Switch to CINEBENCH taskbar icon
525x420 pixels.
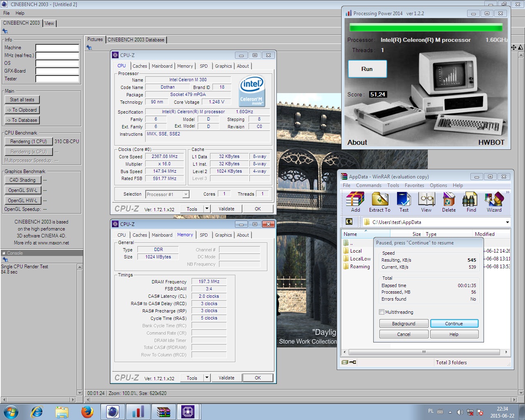[x=113, y=412]
